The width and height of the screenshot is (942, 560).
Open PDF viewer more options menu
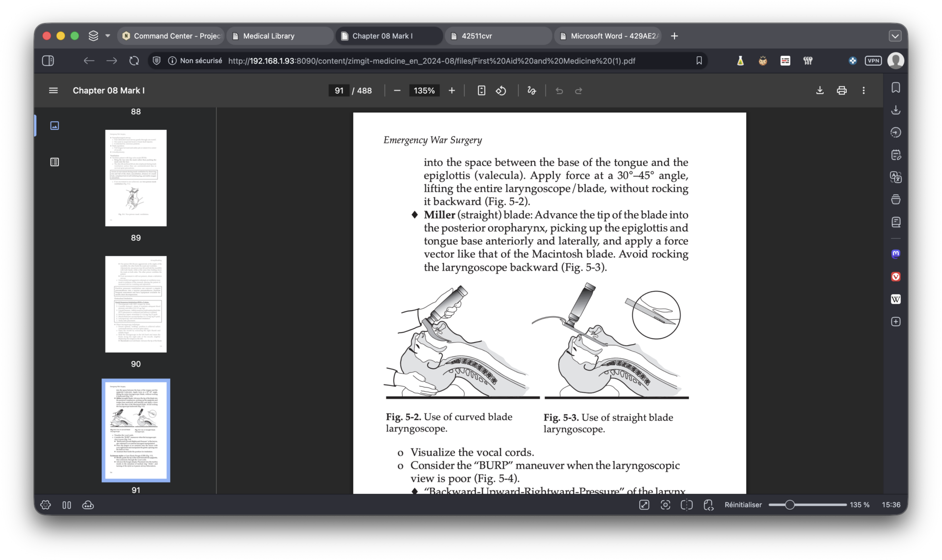[x=863, y=91]
